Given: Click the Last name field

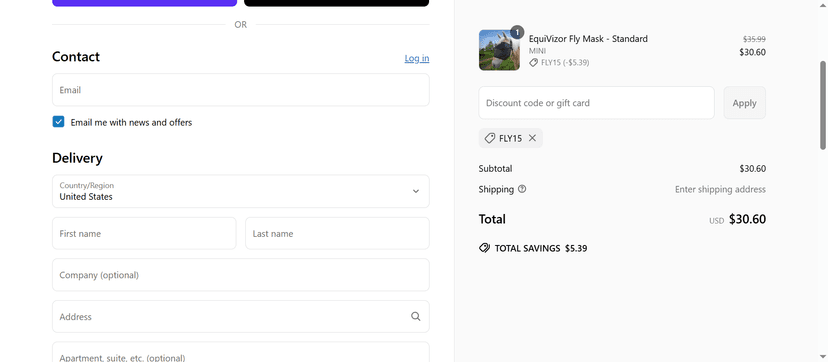Looking at the screenshot, I should pos(337,233).
